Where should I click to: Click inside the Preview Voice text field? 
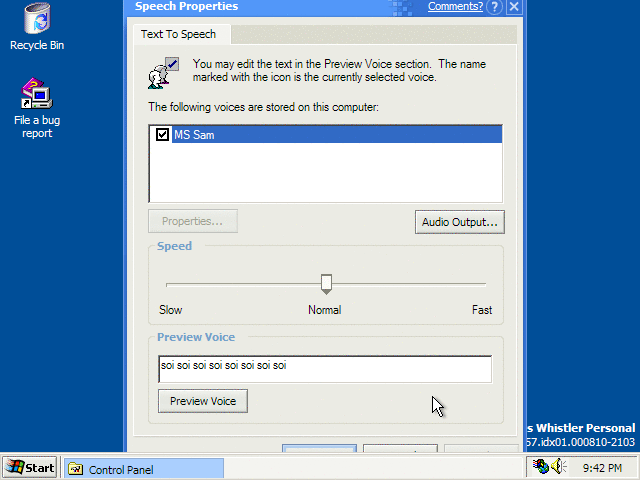tap(325, 369)
